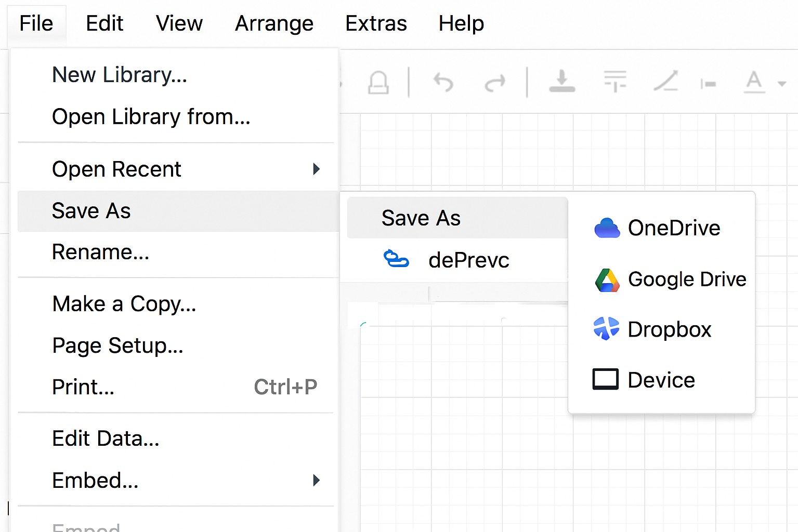This screenshot has width=798, height=532.
Task: Save the file to Device
Action: (x=661, y=380)
